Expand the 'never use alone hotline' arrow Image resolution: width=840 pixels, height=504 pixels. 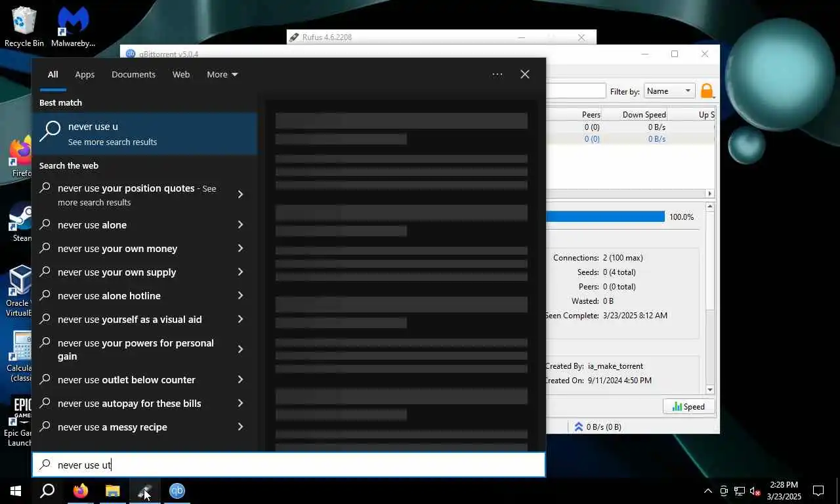coord(240,295)
